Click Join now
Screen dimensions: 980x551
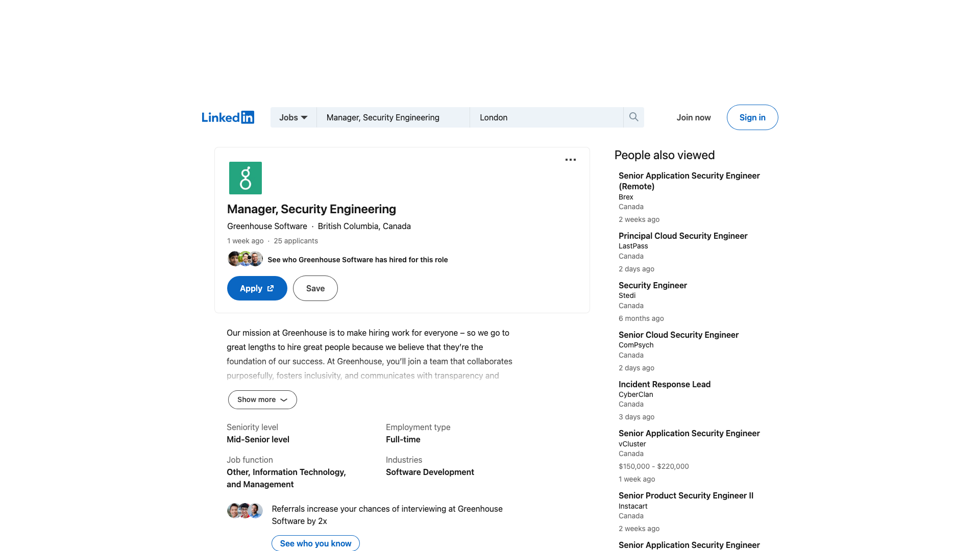694,117
